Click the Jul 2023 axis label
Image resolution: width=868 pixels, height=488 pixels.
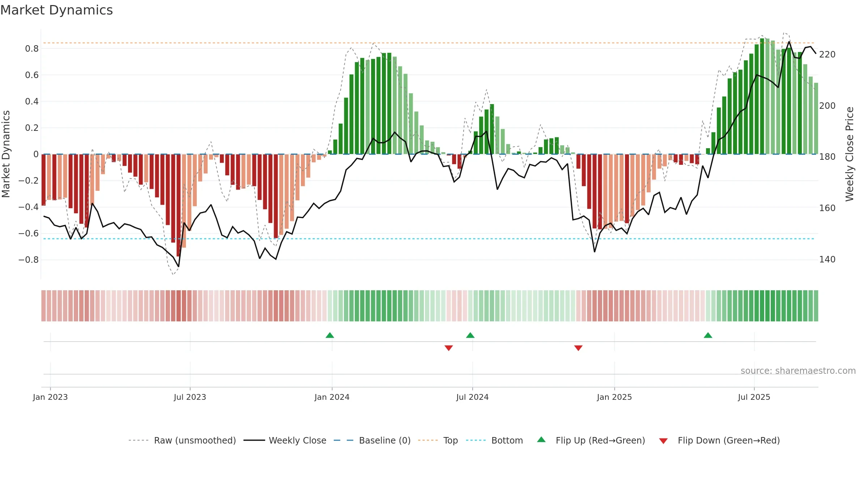click(190, 397)
